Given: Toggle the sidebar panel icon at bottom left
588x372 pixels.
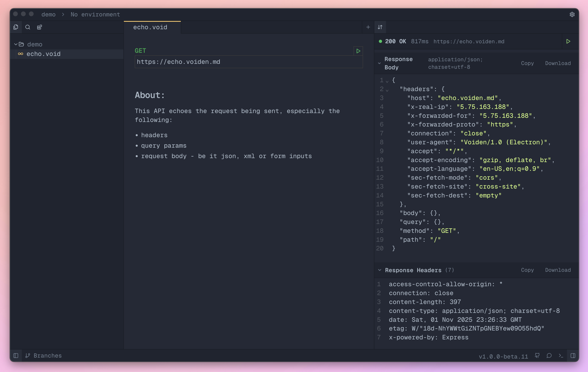Looking at the screenshot, I should (16, 356).
